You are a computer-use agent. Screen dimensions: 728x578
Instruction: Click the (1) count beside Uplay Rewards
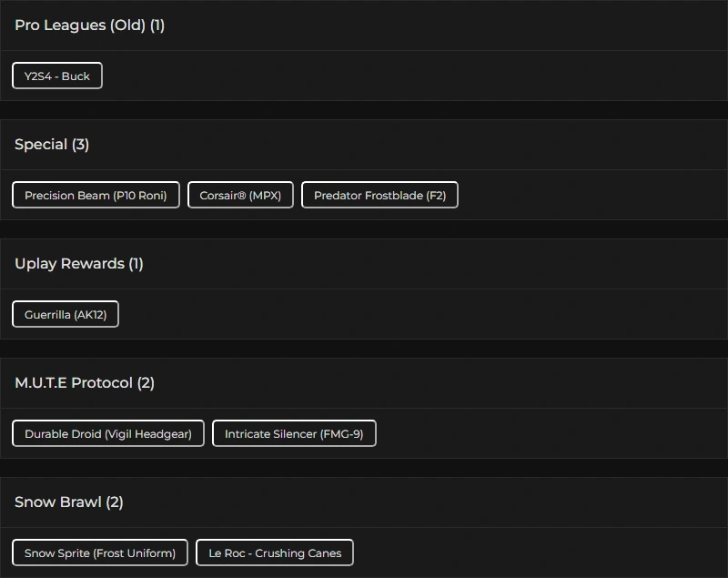coord(136,264)
